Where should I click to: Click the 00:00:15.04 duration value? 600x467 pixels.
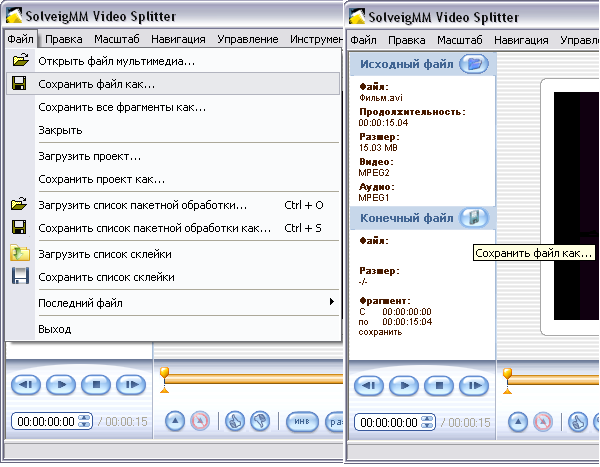383,123
